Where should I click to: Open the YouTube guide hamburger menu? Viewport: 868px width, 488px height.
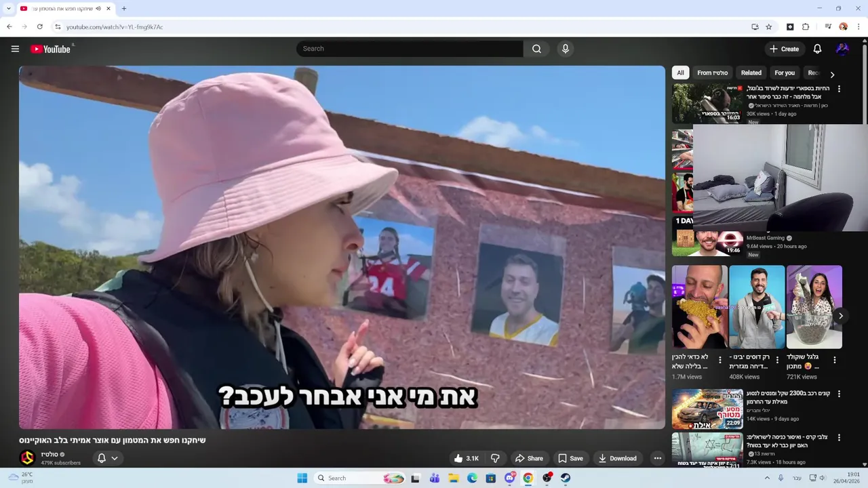point(15,49)
